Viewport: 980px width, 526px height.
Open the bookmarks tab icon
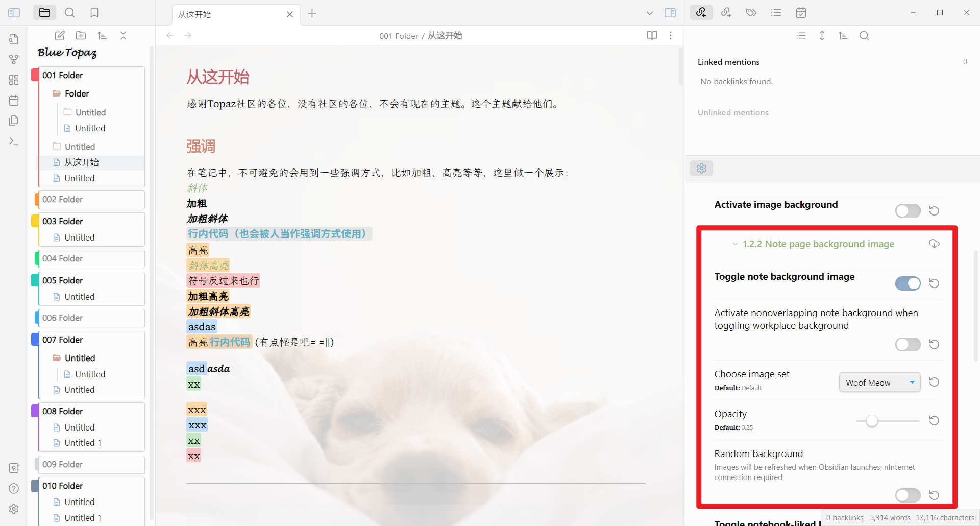pos(94,13)
